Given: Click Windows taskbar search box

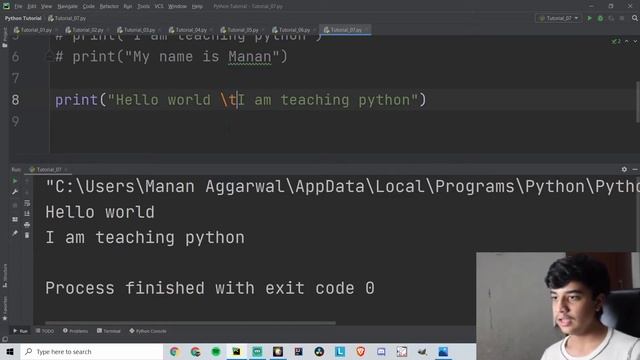Looking at the screenshot, I should point(92,351).
